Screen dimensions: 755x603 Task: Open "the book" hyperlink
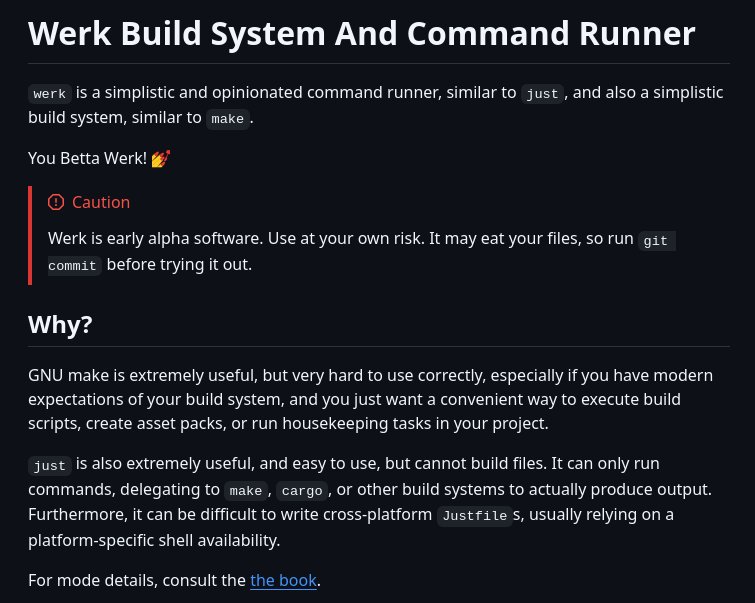tap(283, 580)
